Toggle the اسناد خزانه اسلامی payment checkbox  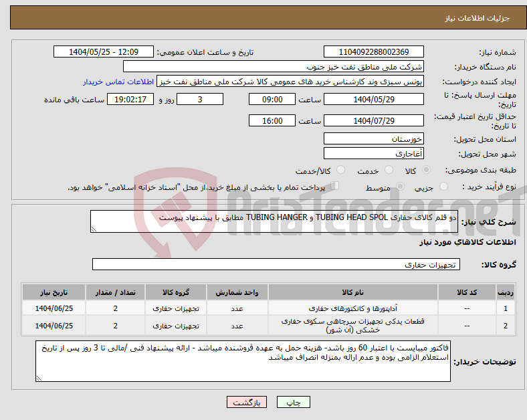335,186
